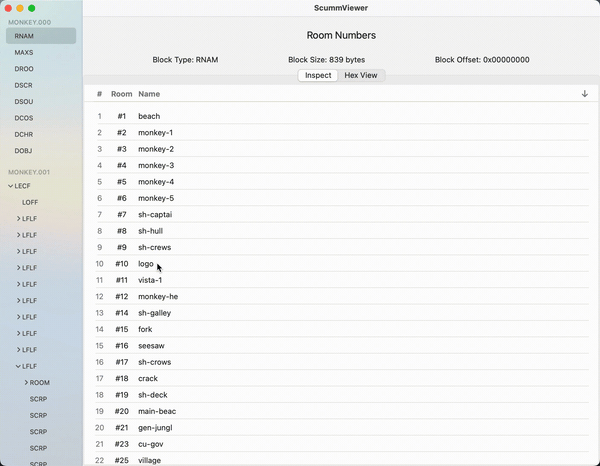Select the RNAM block in sidebar
Screen dimensions: 600x466
coord(41,36)
